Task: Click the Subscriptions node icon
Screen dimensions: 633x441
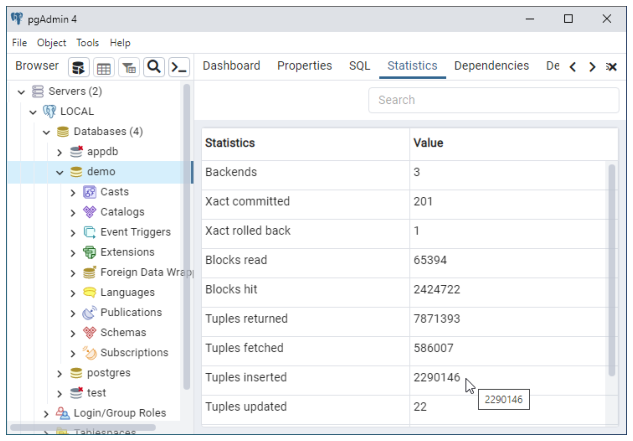Action: coord(90,353)
